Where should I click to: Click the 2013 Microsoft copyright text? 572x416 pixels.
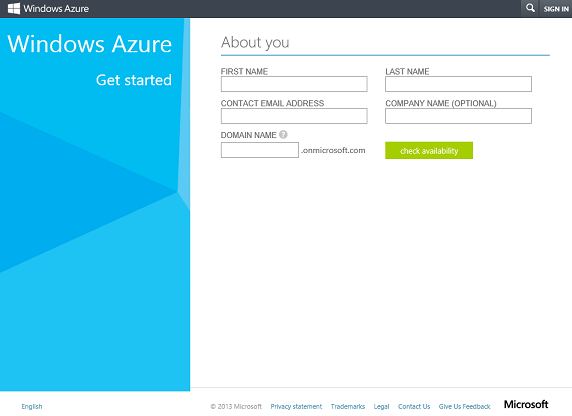[236, 407]
